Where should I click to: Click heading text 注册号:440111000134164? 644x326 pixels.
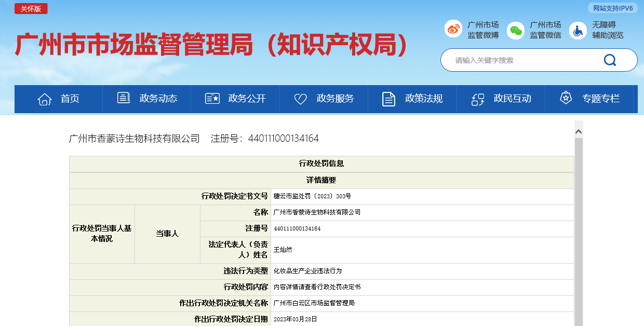[x=265, y=139]
